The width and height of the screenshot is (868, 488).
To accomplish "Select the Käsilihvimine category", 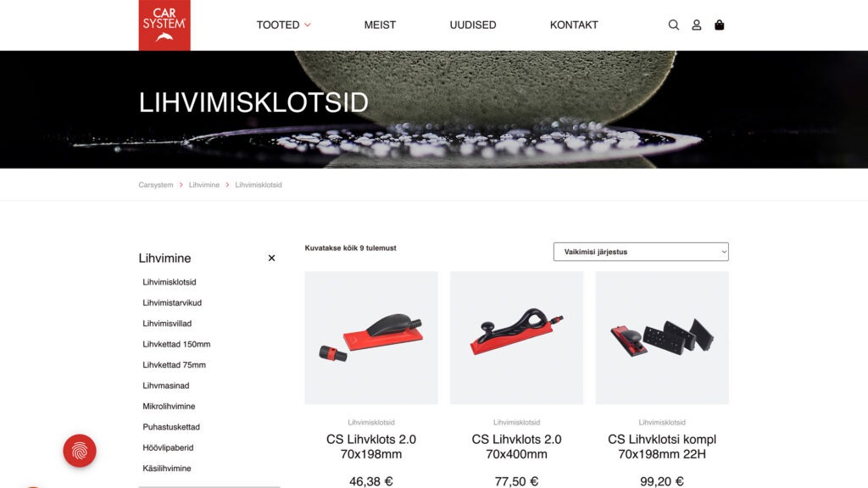I will (x=167, y=468).
